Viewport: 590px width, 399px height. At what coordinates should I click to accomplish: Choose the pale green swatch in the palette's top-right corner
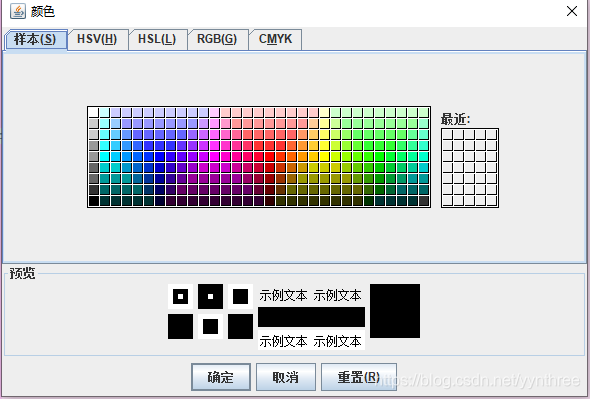[x=424, y=112]
